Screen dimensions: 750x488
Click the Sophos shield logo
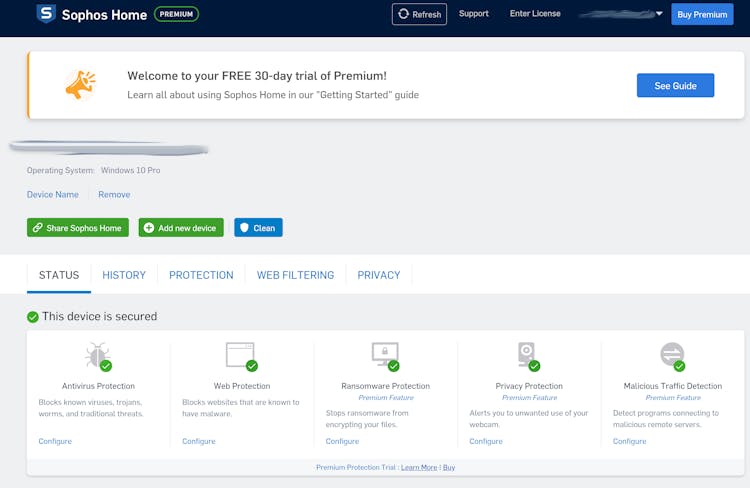(46, 14)
